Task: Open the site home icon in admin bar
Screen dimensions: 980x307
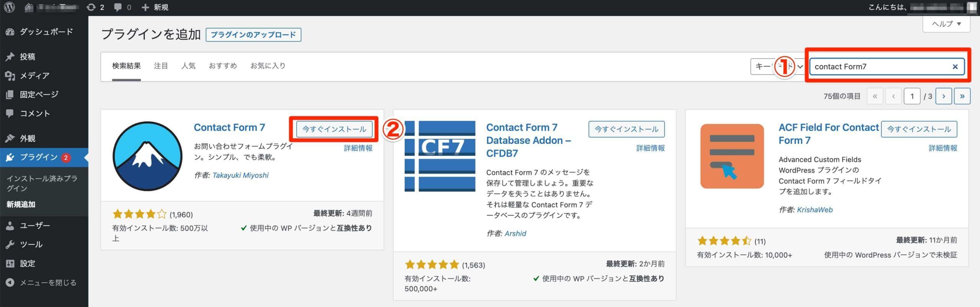Action: [x=29, y=7]
